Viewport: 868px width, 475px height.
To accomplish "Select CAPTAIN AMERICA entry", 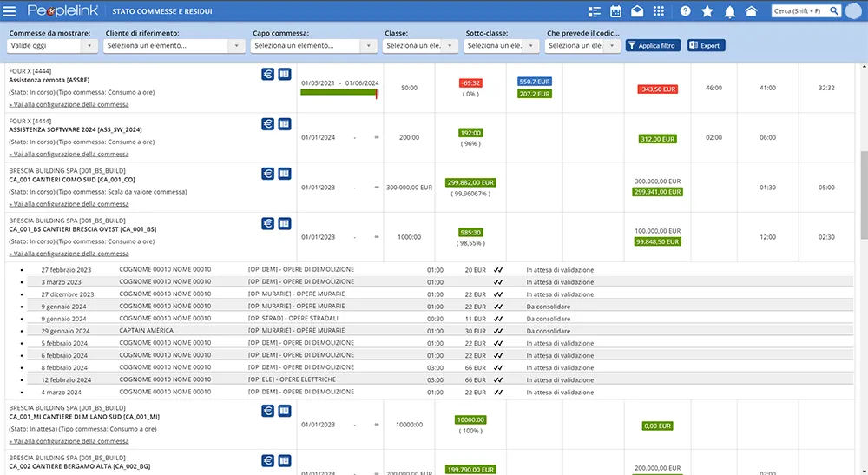I will tap(146, 331).
